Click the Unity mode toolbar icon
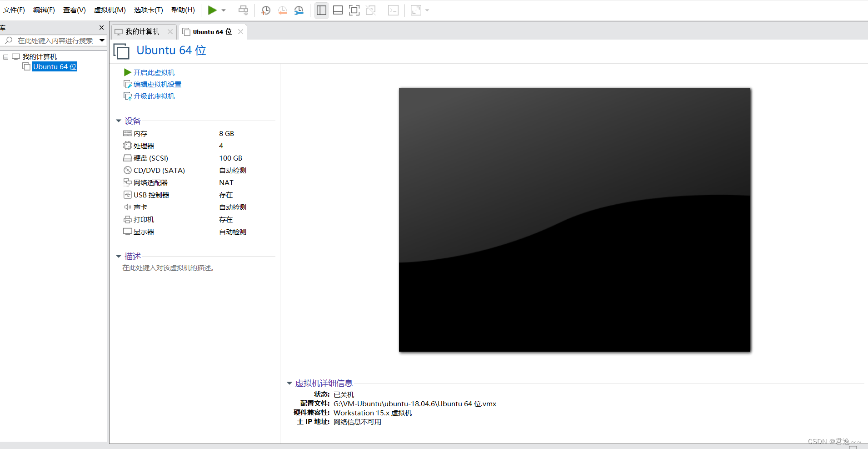Image resolution: width=868 pixels, height=449 pixels. pyautogui.click(x=371, y=10)
